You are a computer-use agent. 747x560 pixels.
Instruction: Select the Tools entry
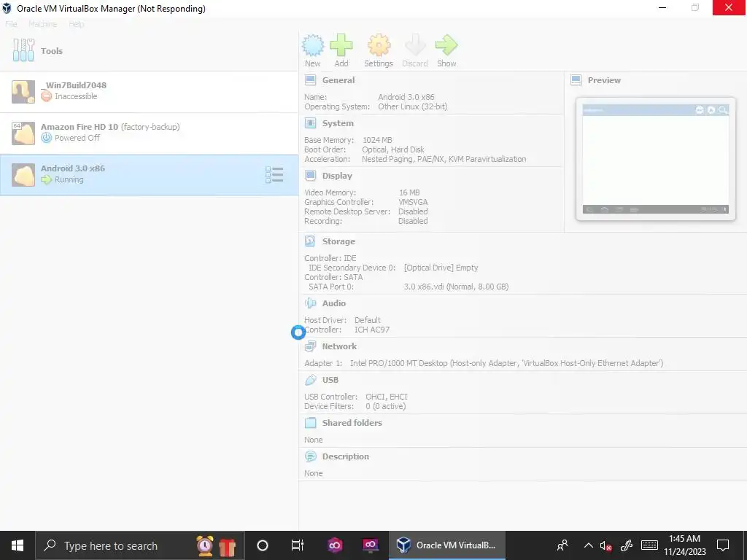pyautogui.click(x=149, y=50)
